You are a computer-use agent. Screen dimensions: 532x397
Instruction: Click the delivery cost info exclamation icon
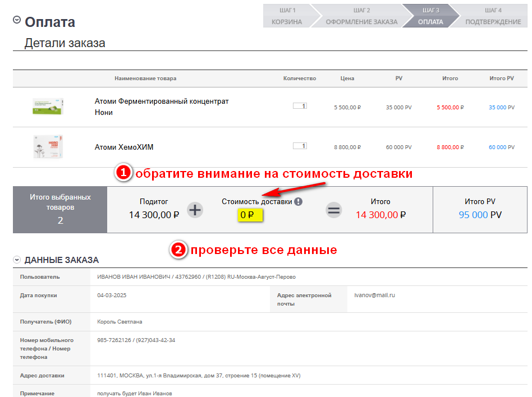(x=299, y=202)
